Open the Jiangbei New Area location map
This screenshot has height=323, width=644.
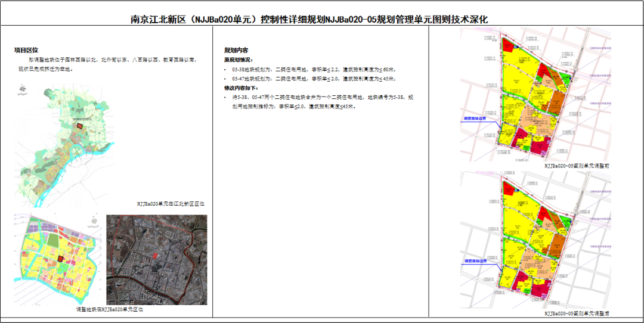tap(64, 144)
